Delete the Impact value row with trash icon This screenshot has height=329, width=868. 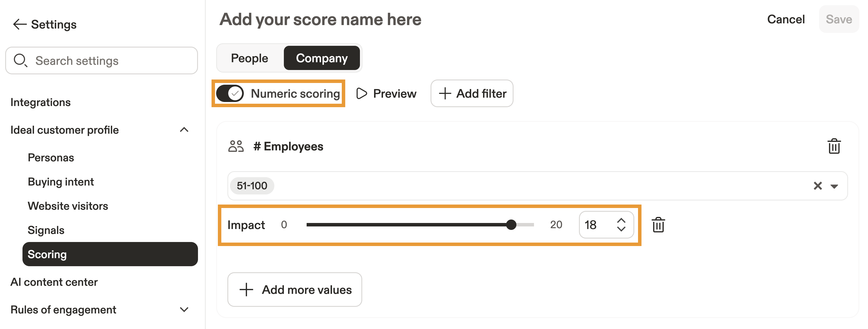[x=658, y=225]
